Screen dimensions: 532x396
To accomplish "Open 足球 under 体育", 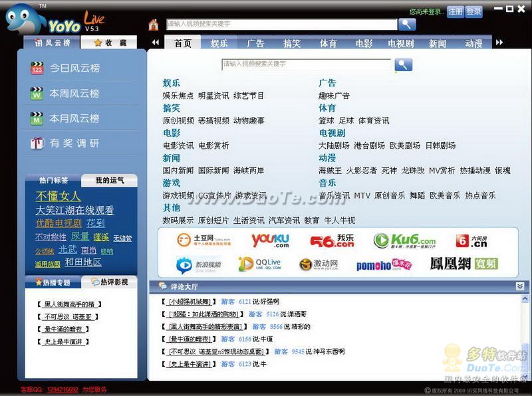I will 346,120.
